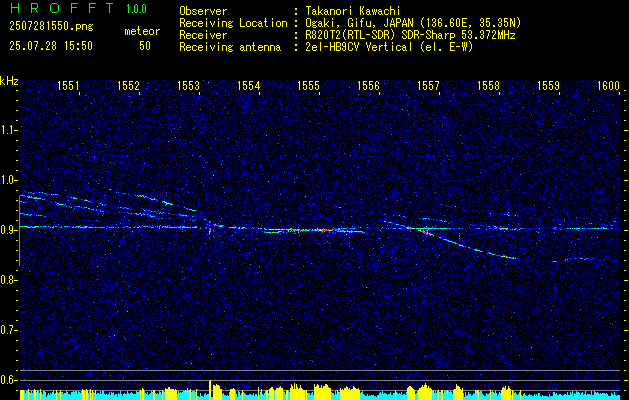Click the kHz axis unit label
The image size is (629, 400).
(9, 81)
